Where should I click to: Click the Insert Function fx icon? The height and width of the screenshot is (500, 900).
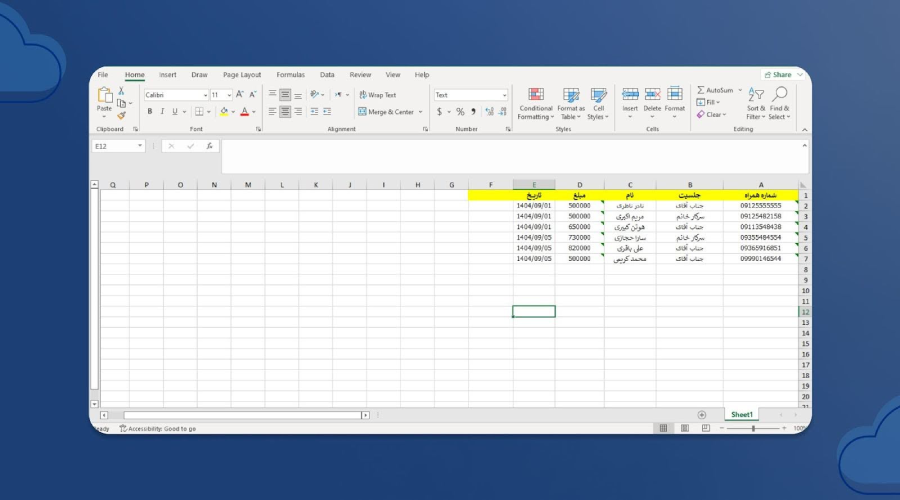click(209, 146)
